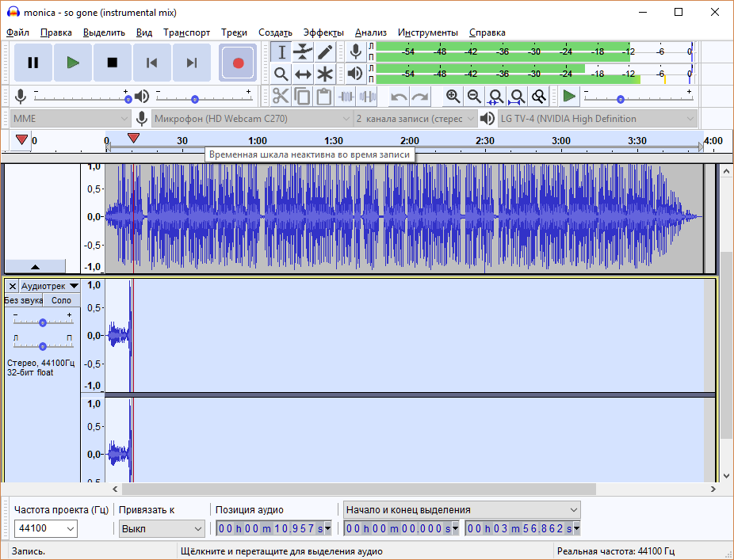
Task: Select the Multi-tool asterisk icon
Action: point(324,74)
